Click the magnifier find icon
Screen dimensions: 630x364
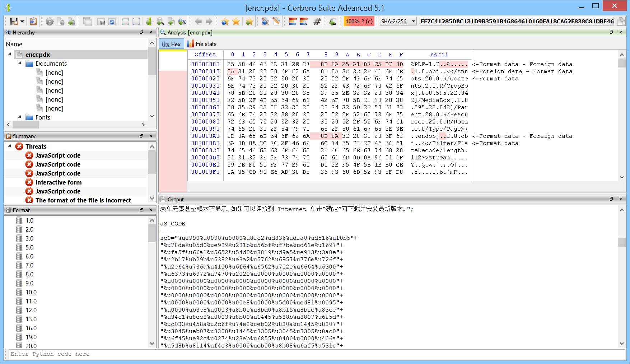(x=160, y=22)
